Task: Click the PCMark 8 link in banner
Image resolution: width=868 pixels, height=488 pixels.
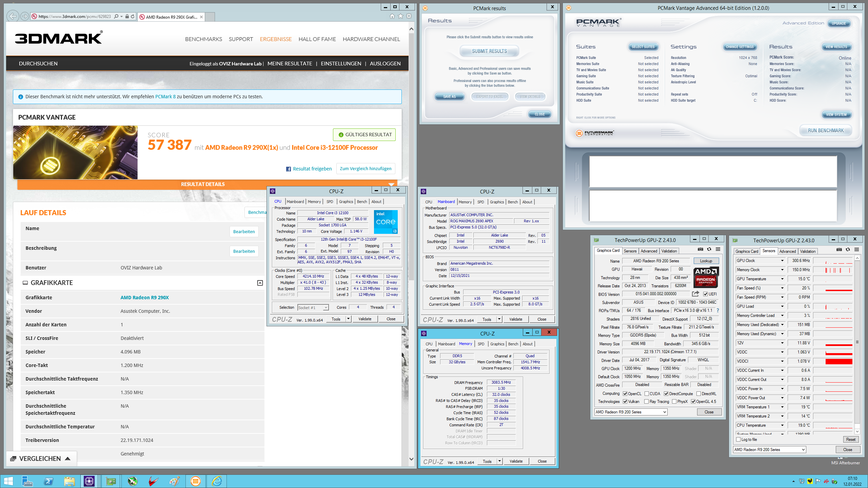Action: [x=165, y=97]
